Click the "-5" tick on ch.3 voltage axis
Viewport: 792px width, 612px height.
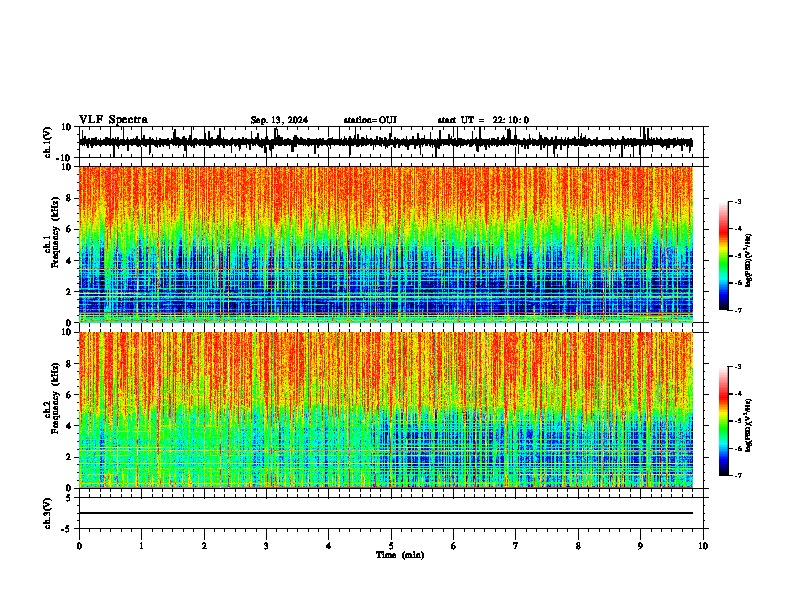click(68, 529)
